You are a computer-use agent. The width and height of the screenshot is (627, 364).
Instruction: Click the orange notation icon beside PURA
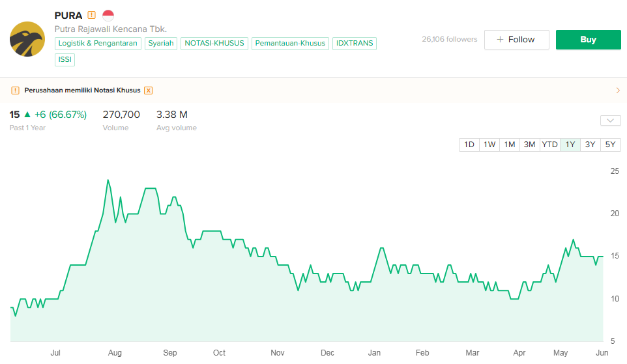[x=91, y=15]
